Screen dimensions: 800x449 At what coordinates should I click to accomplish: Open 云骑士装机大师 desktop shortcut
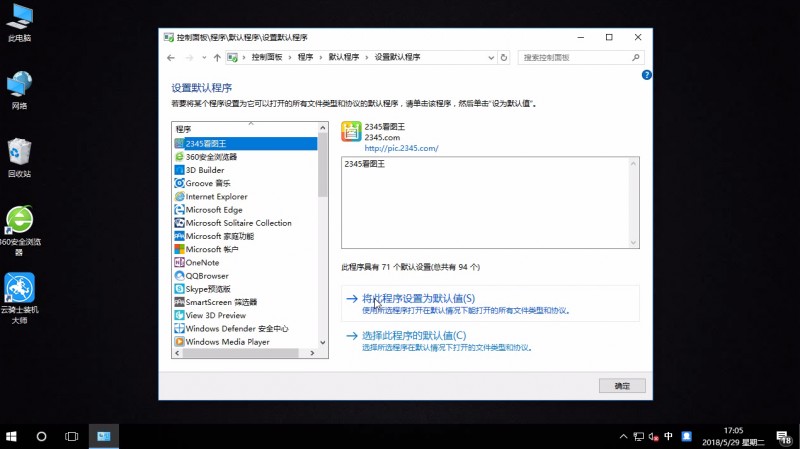19,298
